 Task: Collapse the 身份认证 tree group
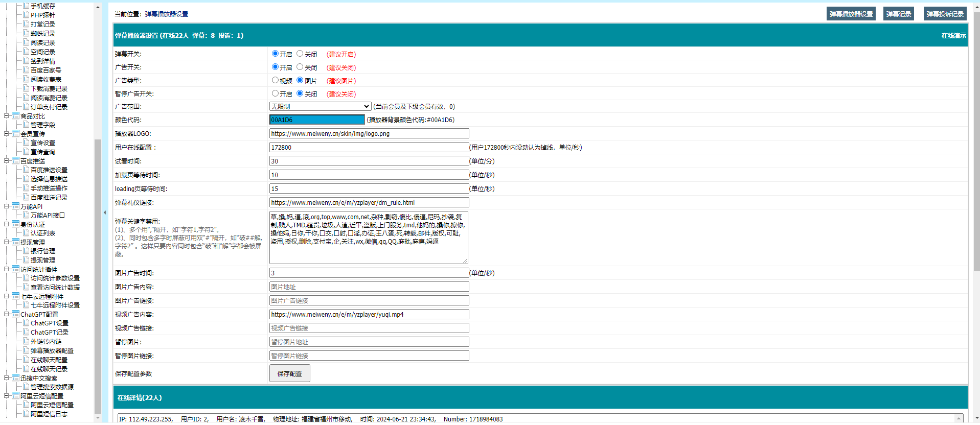click(x=7, y=224)
